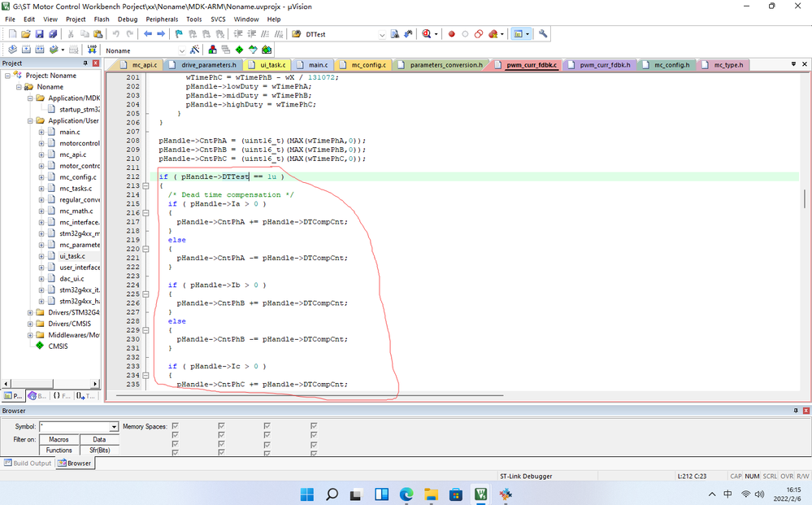Collapse code block fold at line 213
The image size is (812, 505).
[x=146, y=186]
